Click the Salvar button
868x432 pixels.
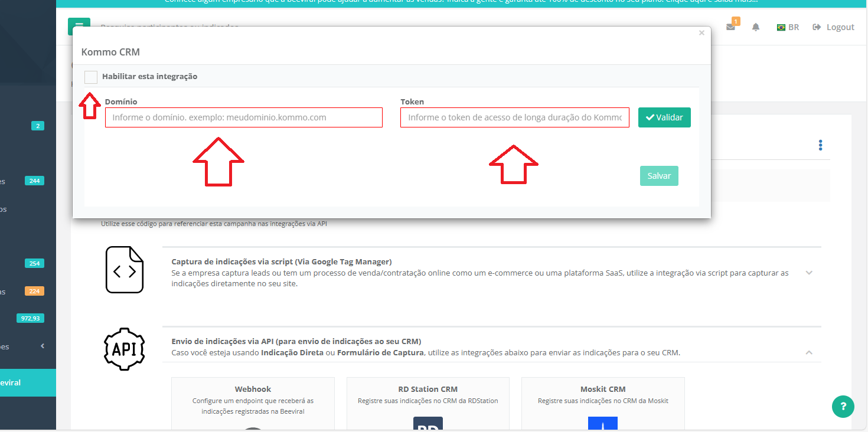(659, 176)
